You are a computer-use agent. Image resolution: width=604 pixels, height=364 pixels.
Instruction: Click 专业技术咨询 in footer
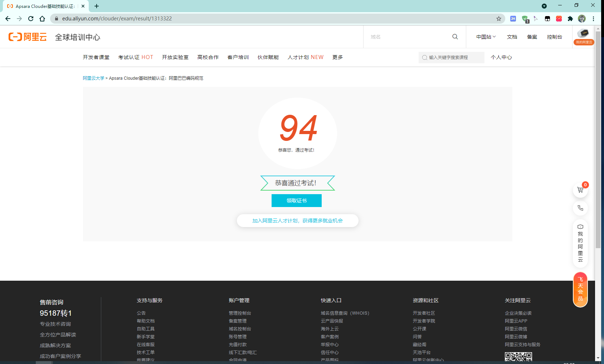coord(55,324)
